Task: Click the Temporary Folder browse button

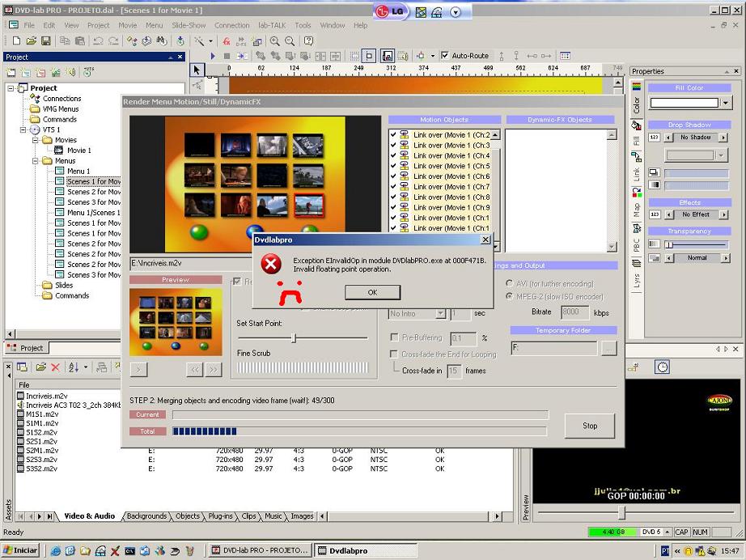Action: point(609,348)
